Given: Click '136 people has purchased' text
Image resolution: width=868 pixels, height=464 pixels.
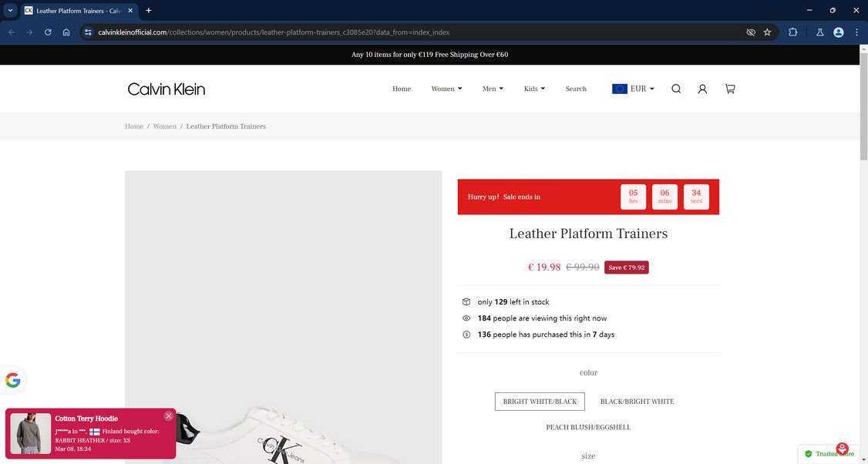Looking at the screenshot, I should (546, 335).
